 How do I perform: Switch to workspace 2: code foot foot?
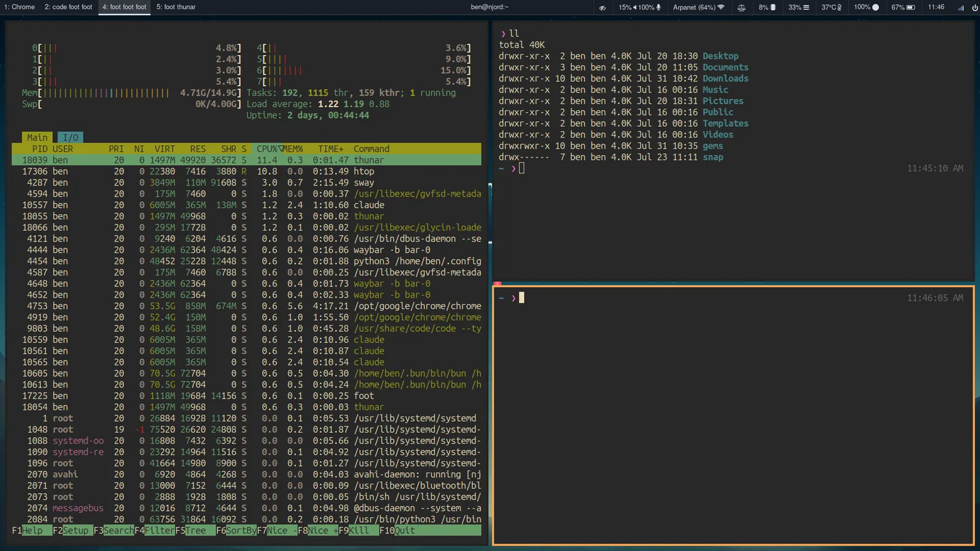pyautogui.click(x=68, y=7)
